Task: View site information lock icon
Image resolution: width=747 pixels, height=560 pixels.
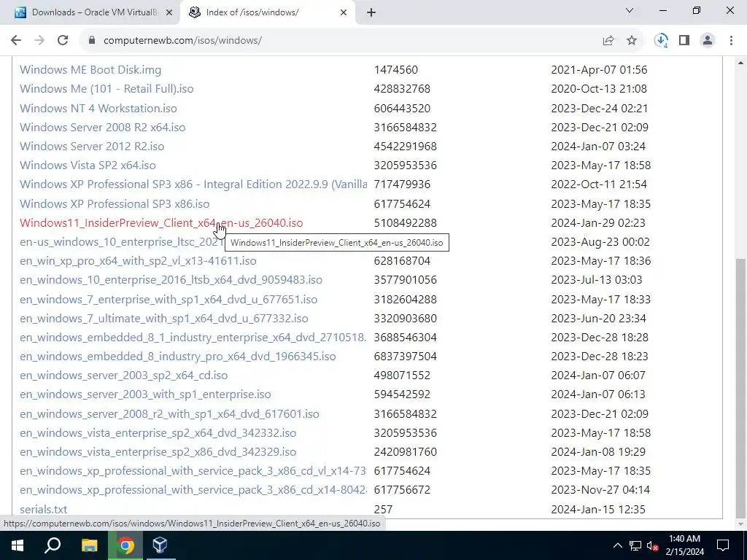Action: coord(92,41)
